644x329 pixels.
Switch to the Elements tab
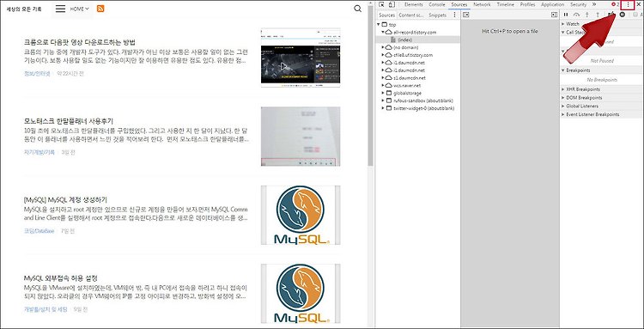click(x=413, y=4)
